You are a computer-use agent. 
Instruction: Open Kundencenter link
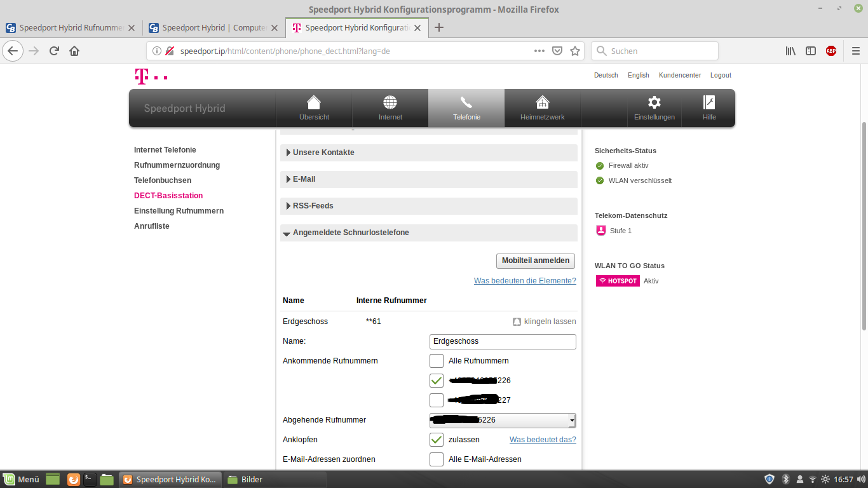tap(680, 75)
